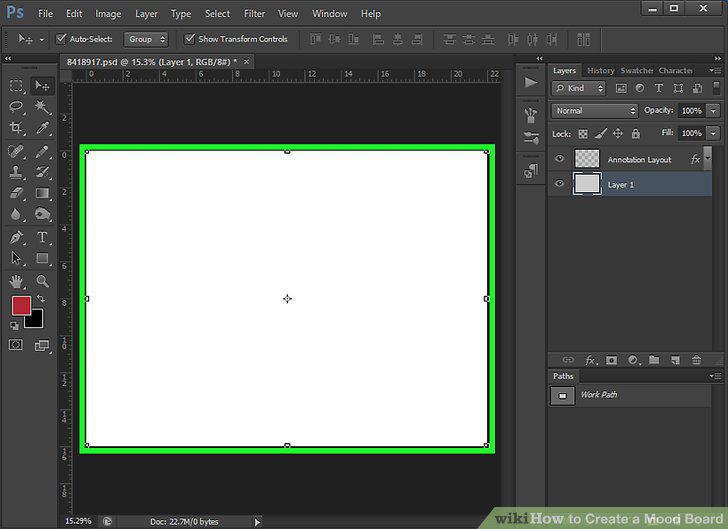
Task: Select the Horizontal Type tool
Action: (x=42, y=237)
